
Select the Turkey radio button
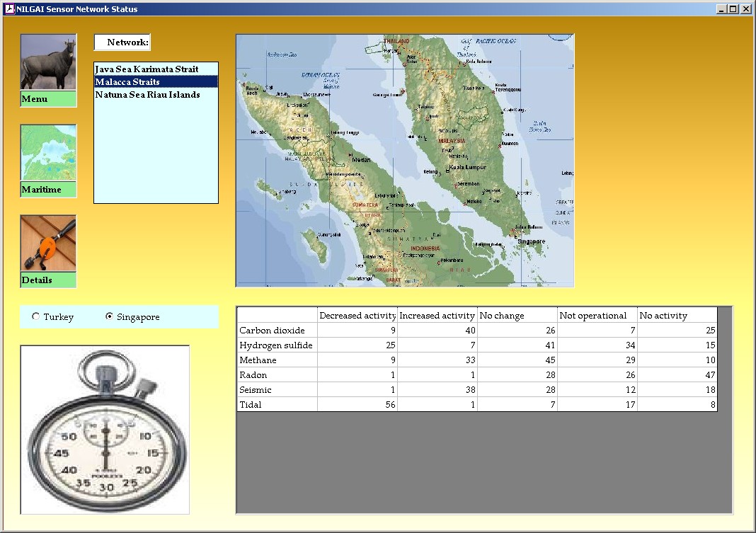tap(36, 317)
